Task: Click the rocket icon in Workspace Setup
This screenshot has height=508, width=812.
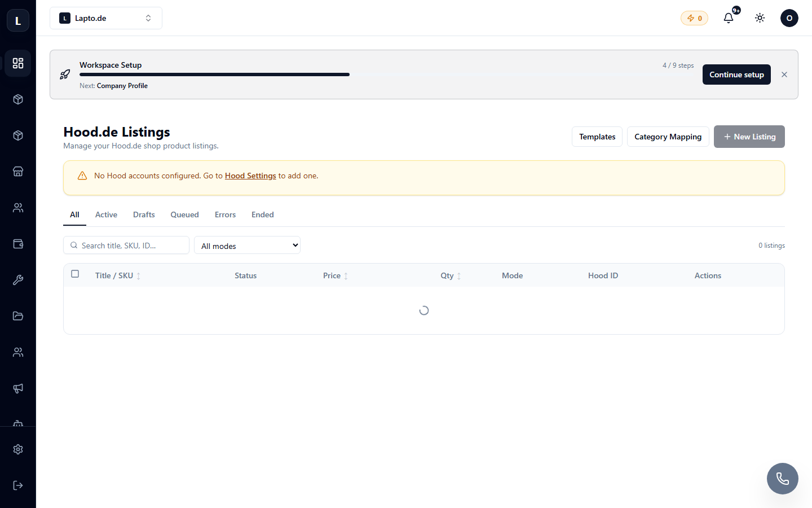Action: pos(65,75)
